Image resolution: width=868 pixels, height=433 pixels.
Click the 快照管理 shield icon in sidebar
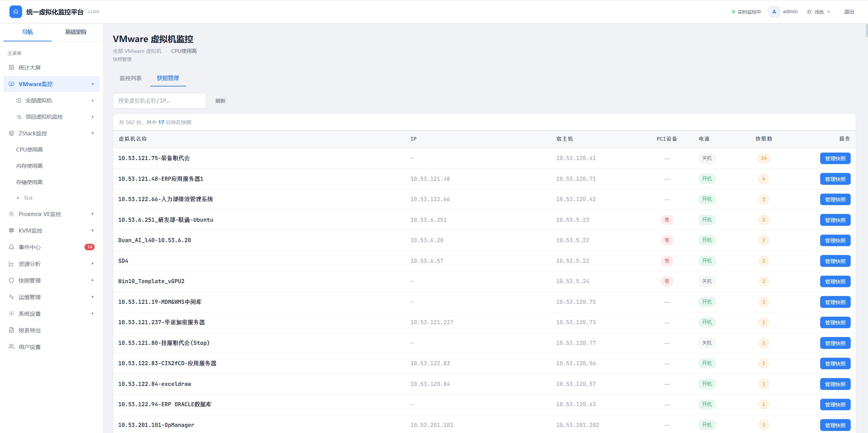[x=11, y=280]
